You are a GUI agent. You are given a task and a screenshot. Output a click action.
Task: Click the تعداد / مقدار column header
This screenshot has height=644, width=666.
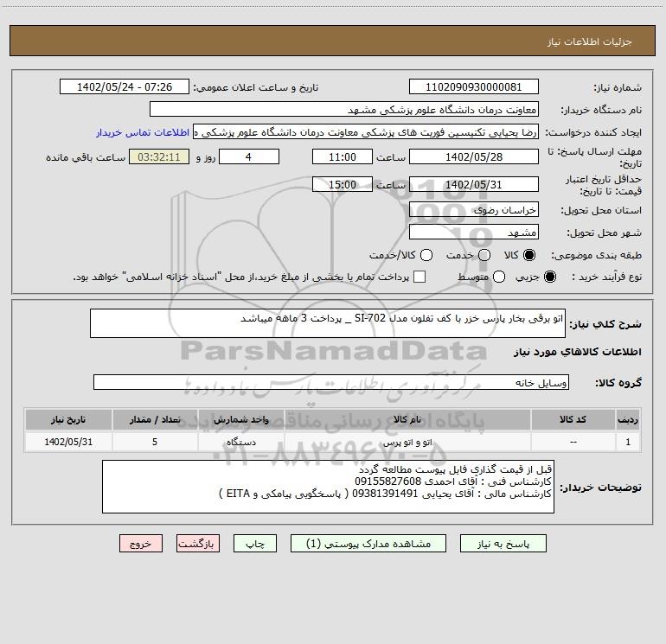point(155,419)
